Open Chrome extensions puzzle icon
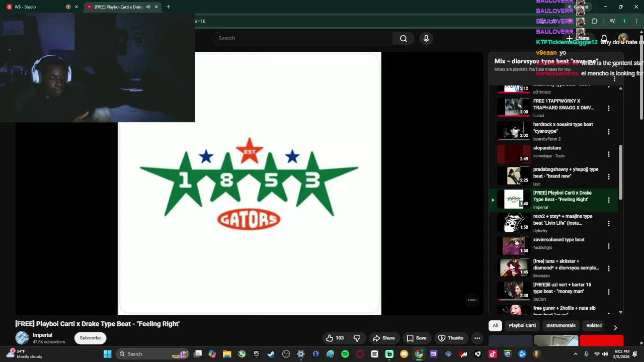The image size is (644, 362). 595,21
